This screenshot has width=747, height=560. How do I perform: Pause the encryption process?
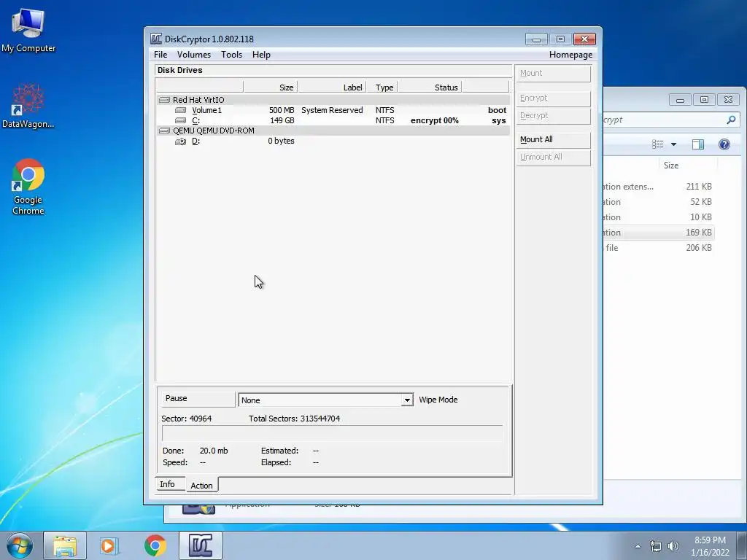(x=197, y=399)
